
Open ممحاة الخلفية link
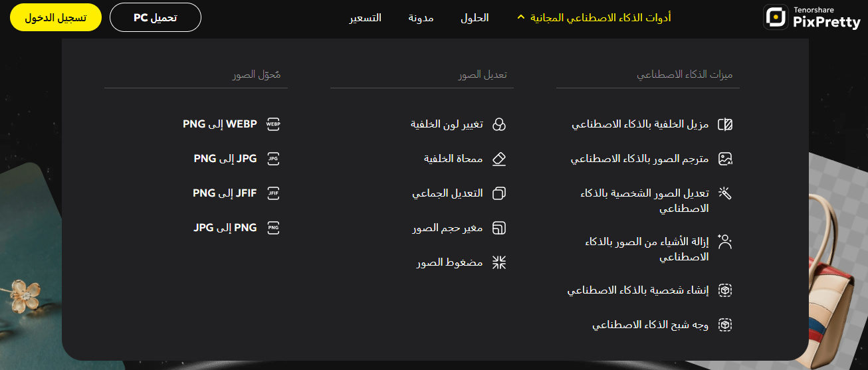pos(453,159)
